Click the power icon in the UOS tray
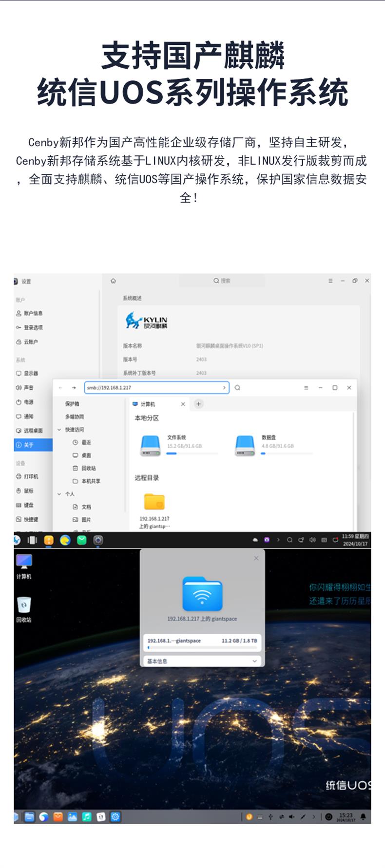This screenshot has height=868, width=385. point(329,817)
